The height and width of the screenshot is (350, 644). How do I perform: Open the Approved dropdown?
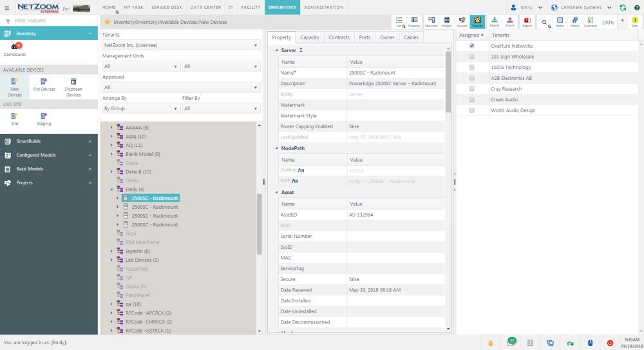(181, 87)
